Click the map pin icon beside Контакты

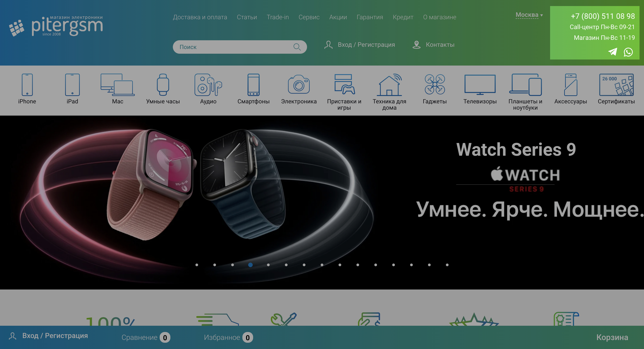tap(417, 45)
